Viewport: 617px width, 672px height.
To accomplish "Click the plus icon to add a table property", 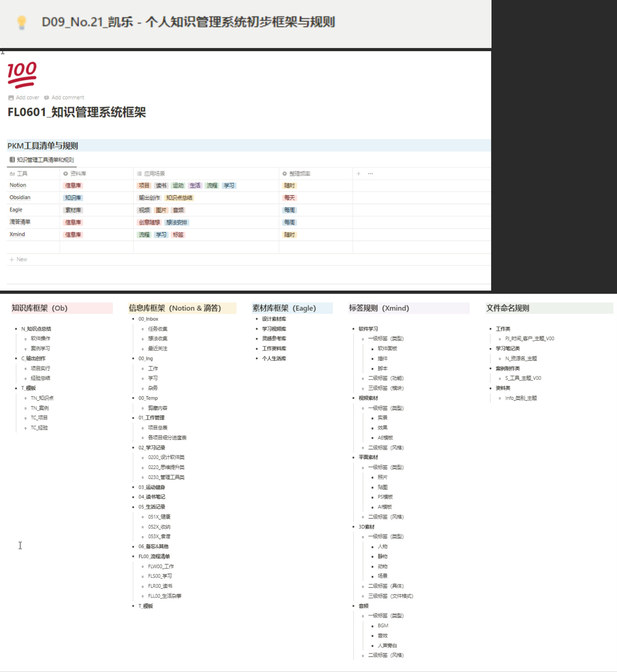I will pos(359,173).
